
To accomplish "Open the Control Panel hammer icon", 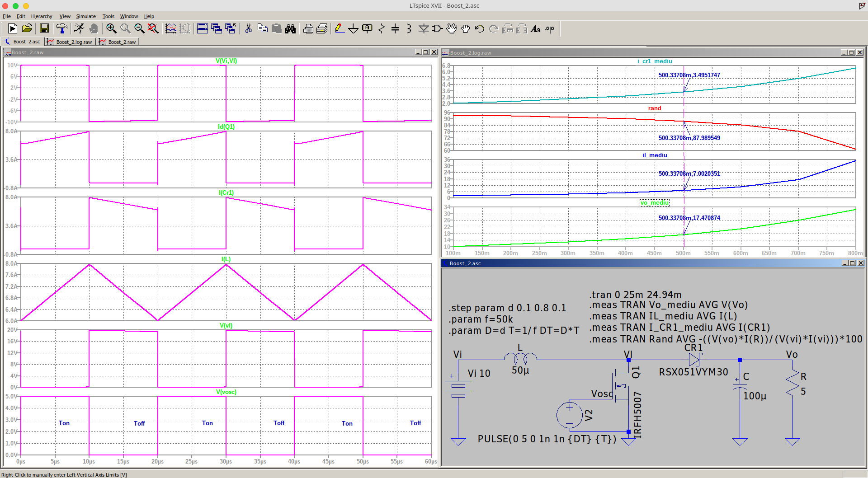I will [x=62, y=29].
